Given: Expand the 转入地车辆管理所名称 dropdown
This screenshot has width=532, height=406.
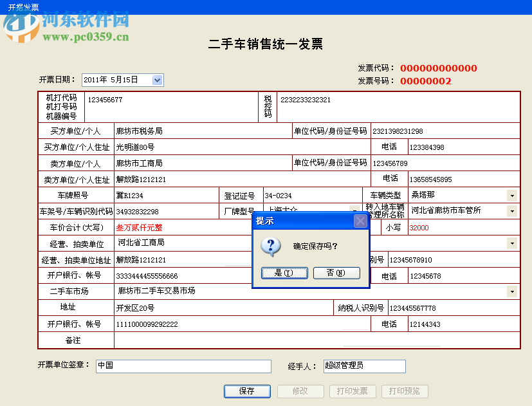Looking at the screenshot, I should click(513, 211).
